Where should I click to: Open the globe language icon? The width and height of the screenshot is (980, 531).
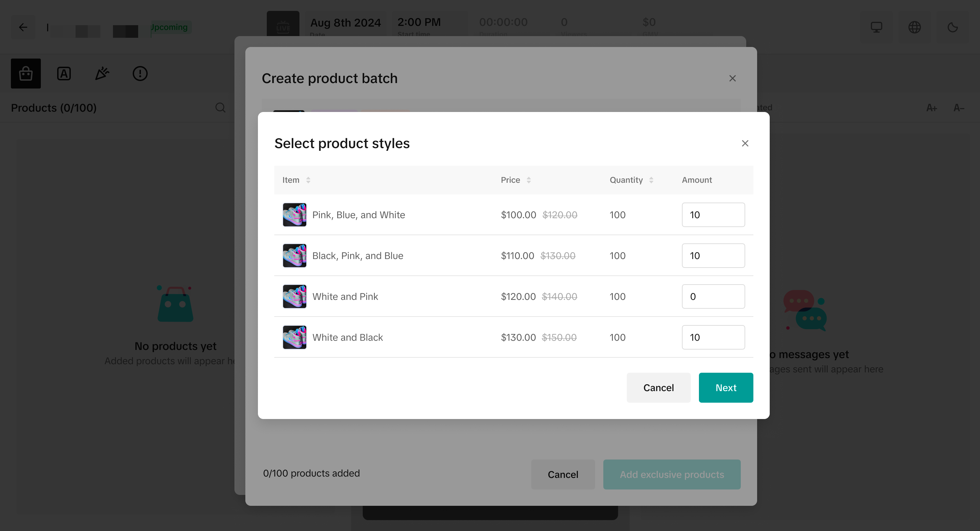914,27
